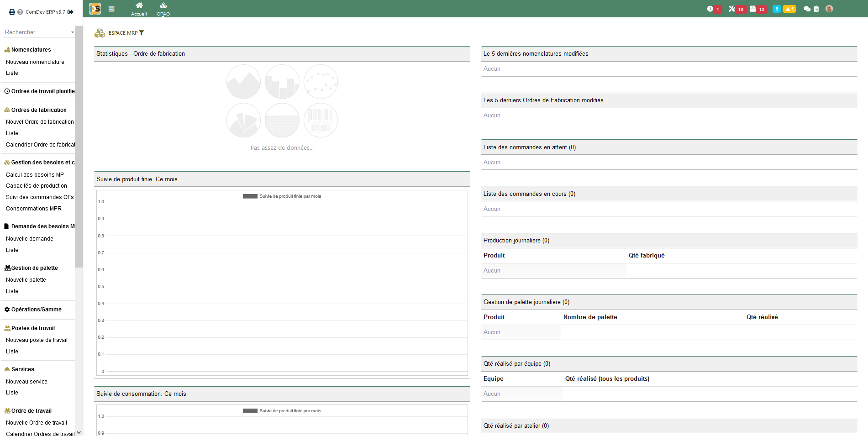Go to Accueil home tab

tap(139, 9)
